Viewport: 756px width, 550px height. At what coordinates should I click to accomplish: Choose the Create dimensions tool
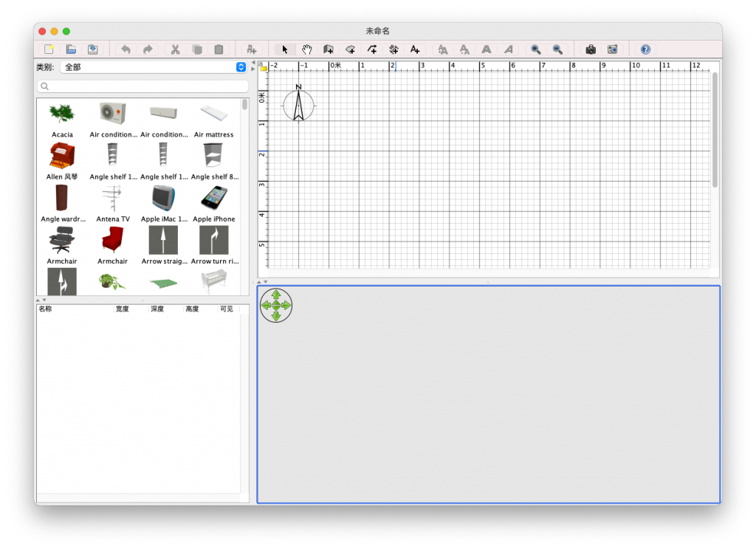tap(394, 49)
